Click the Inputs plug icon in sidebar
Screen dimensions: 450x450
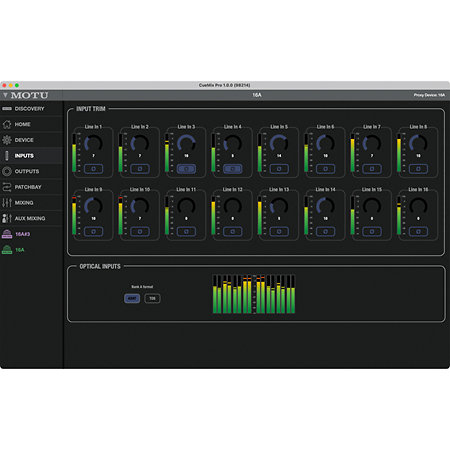pyautogui.click(x=7, y=156)
